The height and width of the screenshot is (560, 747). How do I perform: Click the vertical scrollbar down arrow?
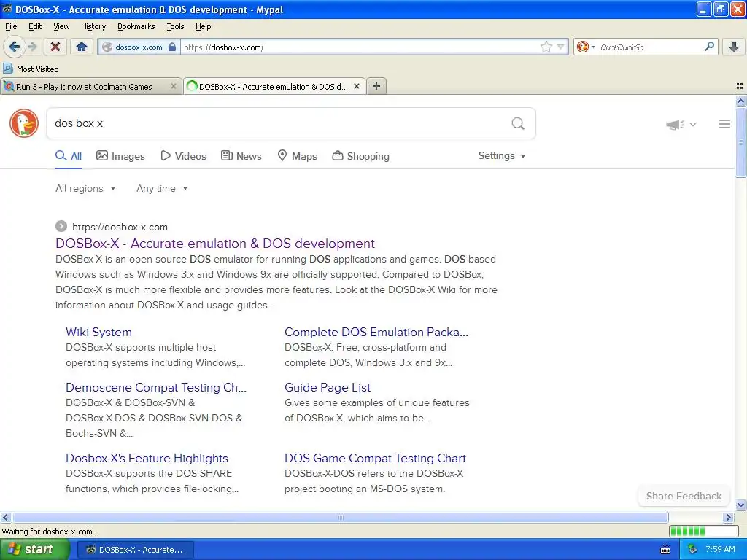click(740, 505)
